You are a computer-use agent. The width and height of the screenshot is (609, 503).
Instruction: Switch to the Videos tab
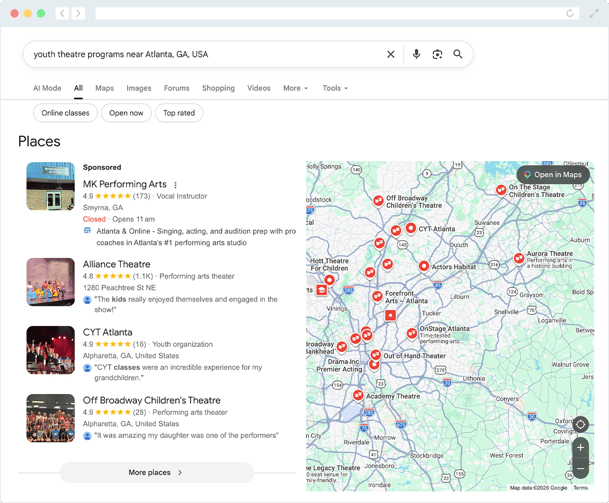tap(259, 88)
